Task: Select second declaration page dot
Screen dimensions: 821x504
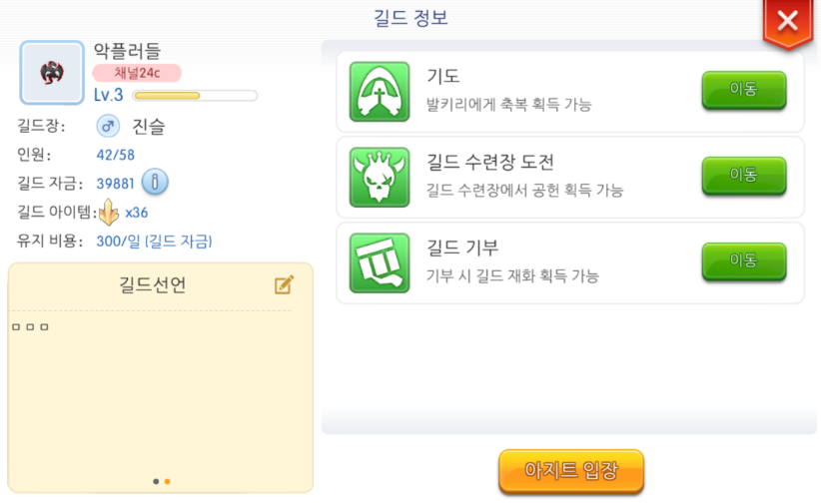Action: 167,481
